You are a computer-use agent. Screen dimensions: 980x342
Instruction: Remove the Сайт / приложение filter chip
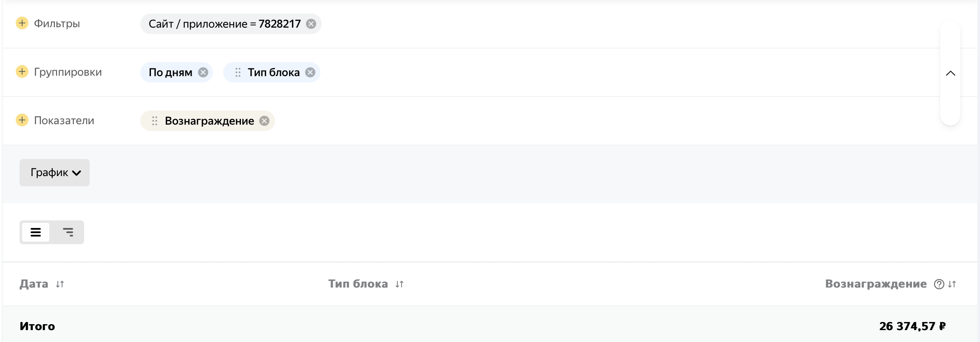(311, 24)
